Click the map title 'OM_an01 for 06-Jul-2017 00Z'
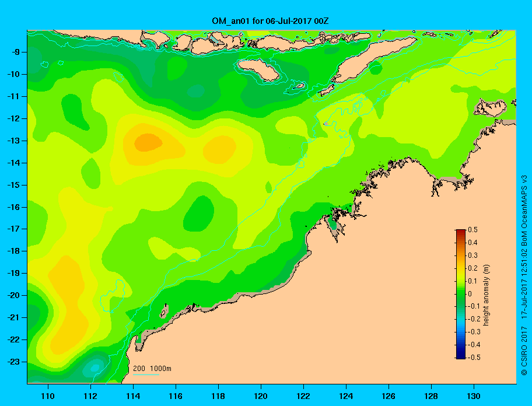This screenshot has height=406, width=532. tap(270, 21)
